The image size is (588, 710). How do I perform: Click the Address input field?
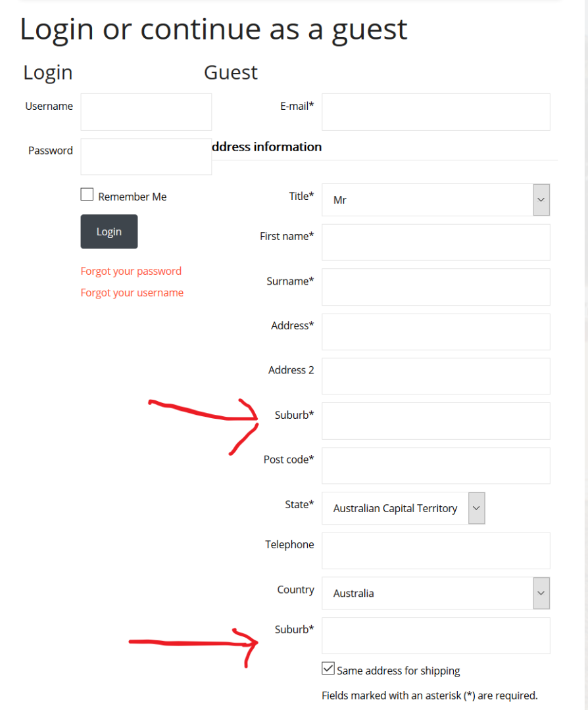point(436,331)
